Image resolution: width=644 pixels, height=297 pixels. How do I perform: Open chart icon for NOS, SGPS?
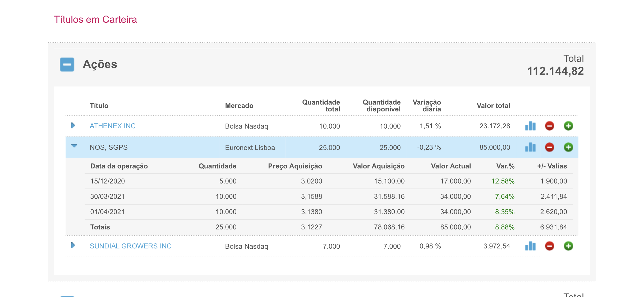530,147
